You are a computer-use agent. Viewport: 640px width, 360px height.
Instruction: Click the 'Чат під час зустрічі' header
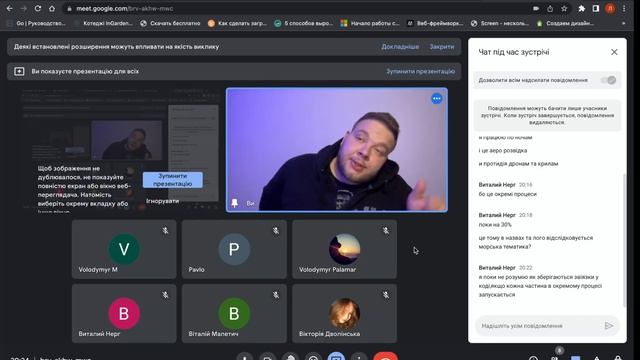pyautogui.click(x=514, y=52)
